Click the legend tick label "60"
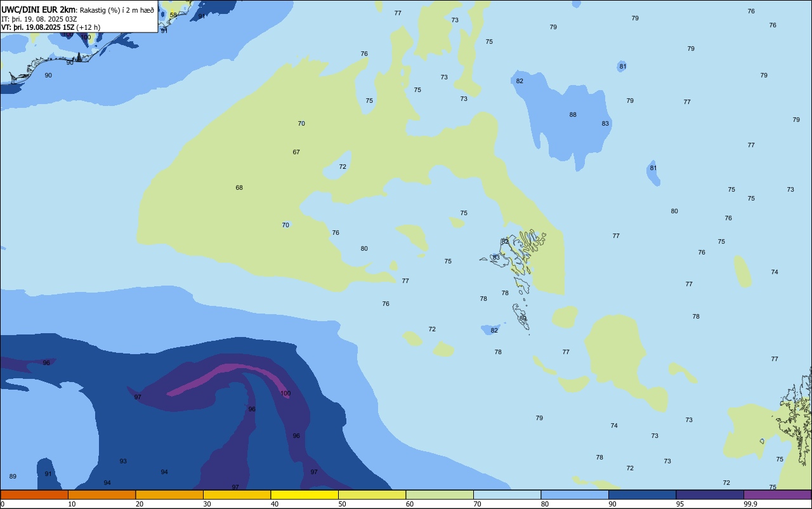812x509 pixels. 410,504
